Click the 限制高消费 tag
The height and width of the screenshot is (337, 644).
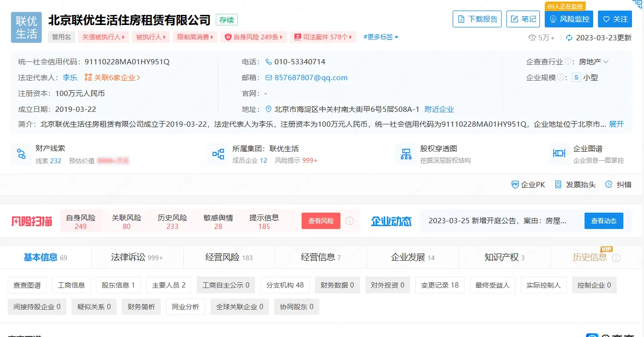(x=195, y=37)
